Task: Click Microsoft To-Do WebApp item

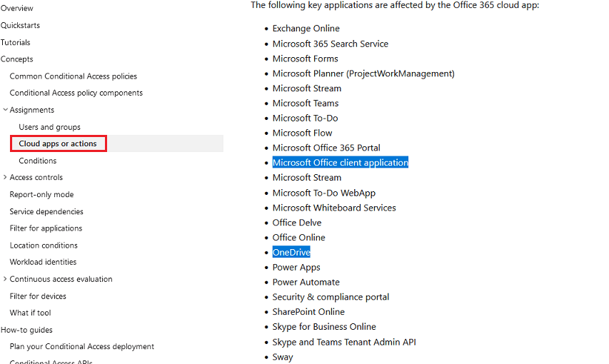Action: pos(324,193)
